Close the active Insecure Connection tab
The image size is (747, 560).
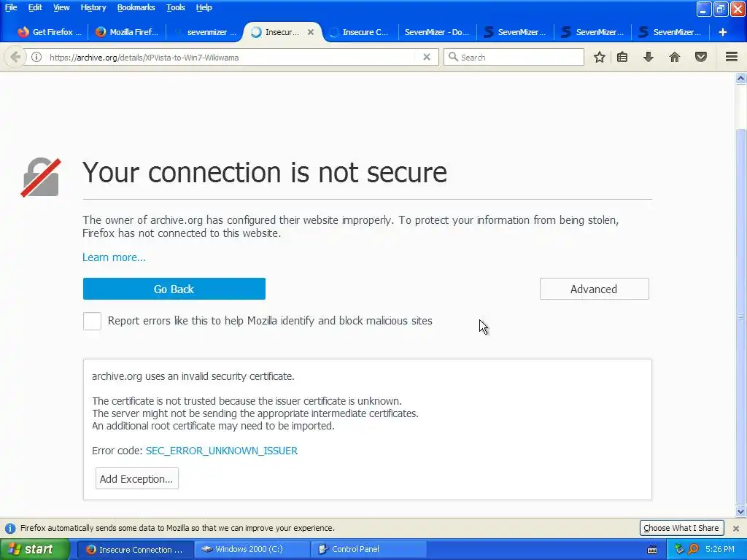(311, 32)
